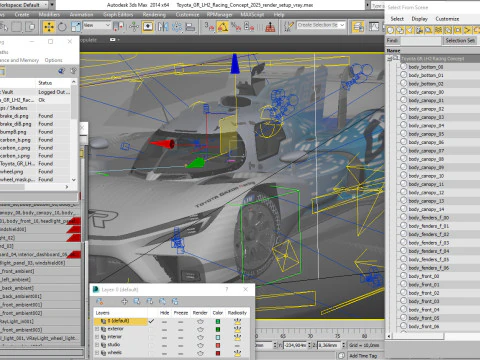The height and width of the screenshot is (360, 480).
Task: Expand the wheels layer
Action: pyautogui.click(x=97, y=353)
